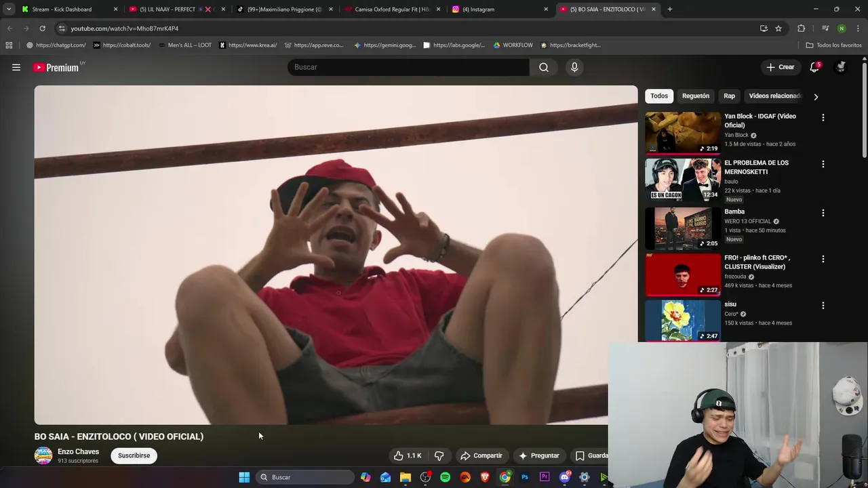
Task: Open Todos los favoritos bookmarks folder
Action: [833, 45]
